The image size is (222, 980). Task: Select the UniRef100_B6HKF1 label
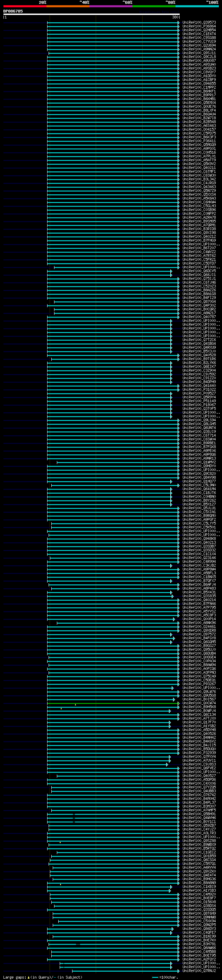pos(199,91)
